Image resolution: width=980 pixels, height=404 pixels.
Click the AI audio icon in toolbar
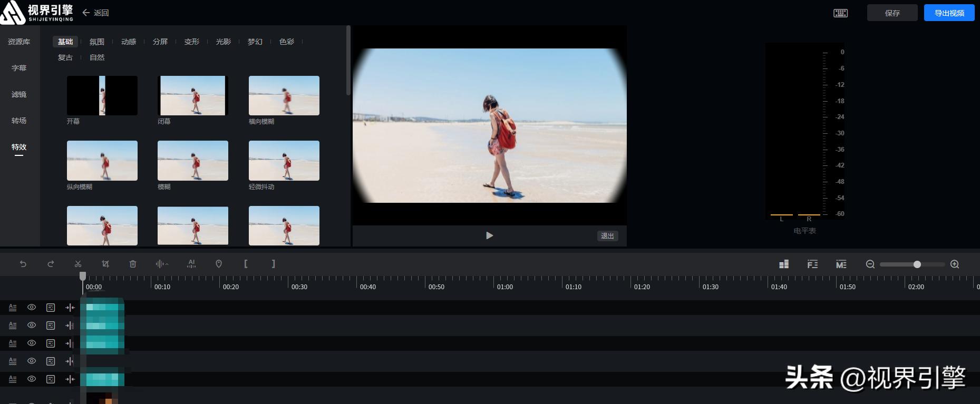click(x=191, y=264)
